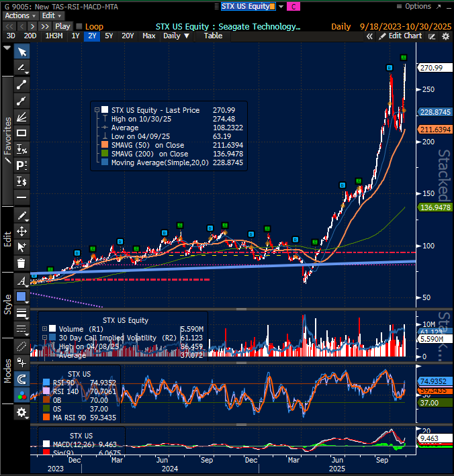This screenshot has height=476, width=454.
Task: Select the 5Y range tab
Action: pos(109,36)
